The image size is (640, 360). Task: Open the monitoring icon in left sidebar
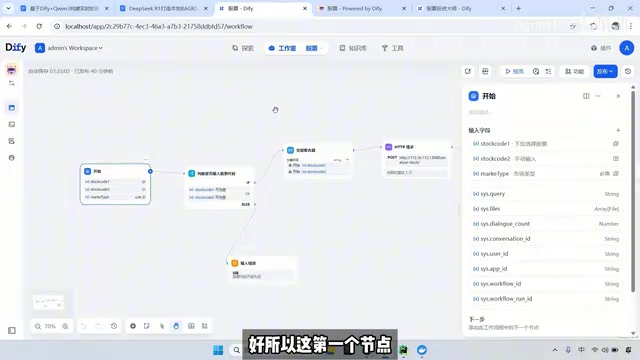click(x=11, y=158)
